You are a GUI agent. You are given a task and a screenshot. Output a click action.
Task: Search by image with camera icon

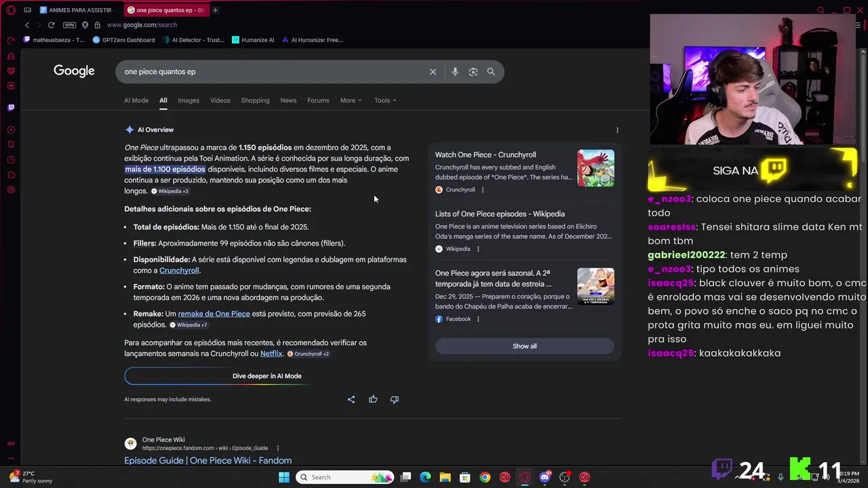473,72
